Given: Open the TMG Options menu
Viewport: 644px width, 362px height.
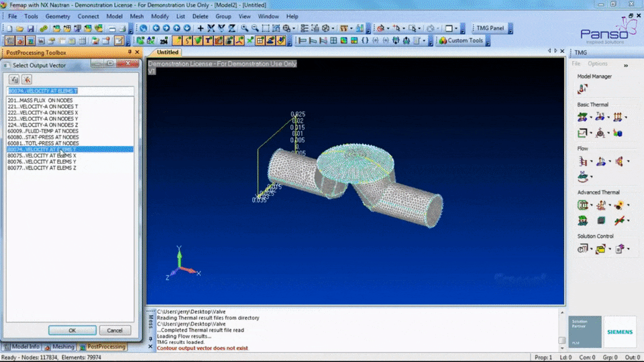Looking at the screenshot, I should pyautogui.click(x=597, y=64).
